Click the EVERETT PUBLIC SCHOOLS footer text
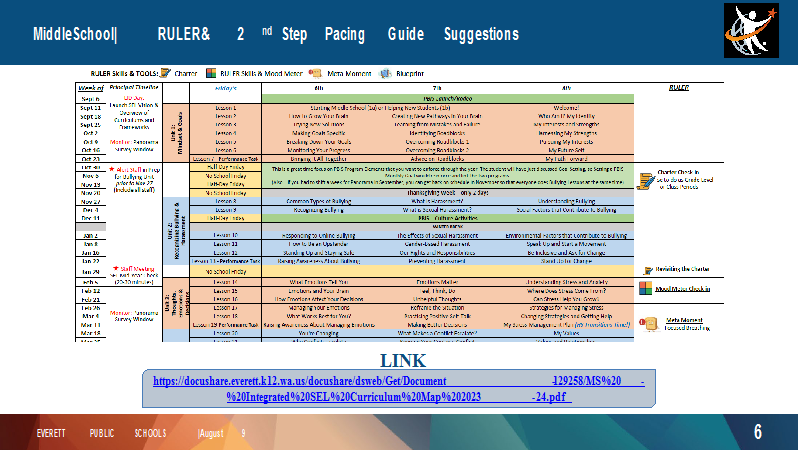The height and width of the screenshot is (450, 800). click(x=102, y=433)
